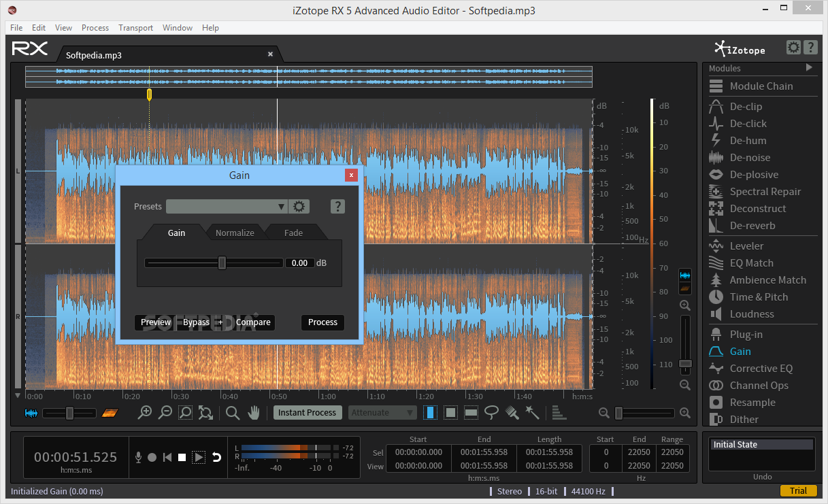Viewport: 828px width, 504px height.
Task: Toggle loop playback
Action: (217, 458)
